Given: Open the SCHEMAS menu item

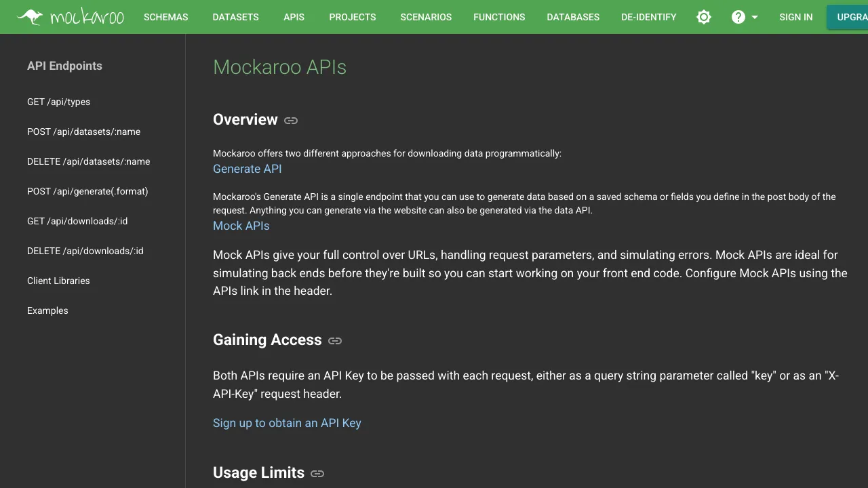Looking at the screenshot, I should click(x=166, y=17).
